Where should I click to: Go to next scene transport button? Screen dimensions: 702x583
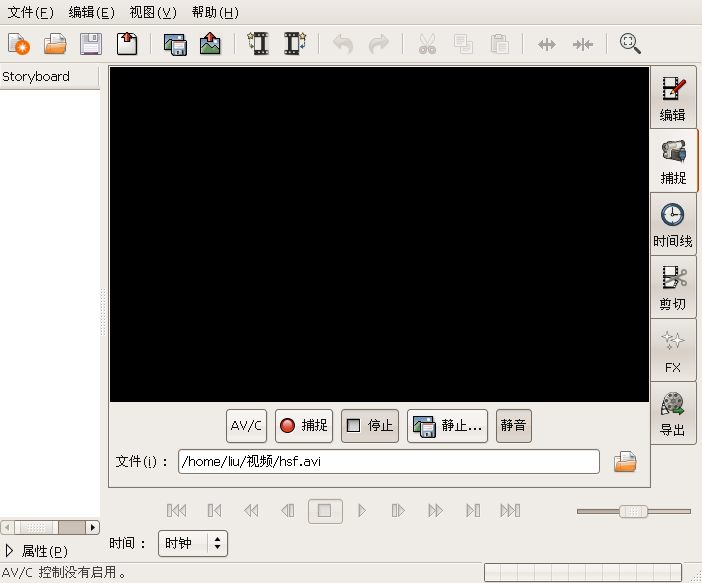(473, 510)
